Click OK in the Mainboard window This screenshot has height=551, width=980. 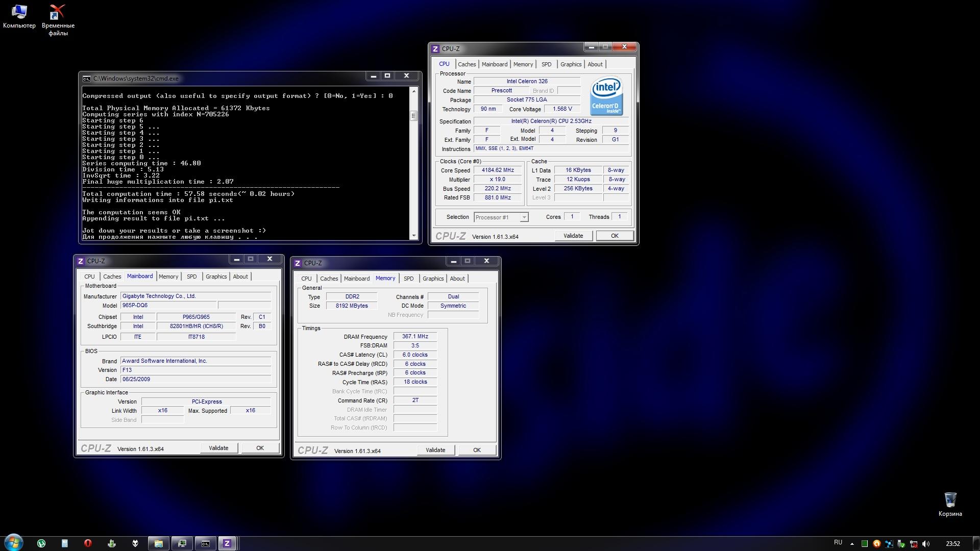point(260,448)
